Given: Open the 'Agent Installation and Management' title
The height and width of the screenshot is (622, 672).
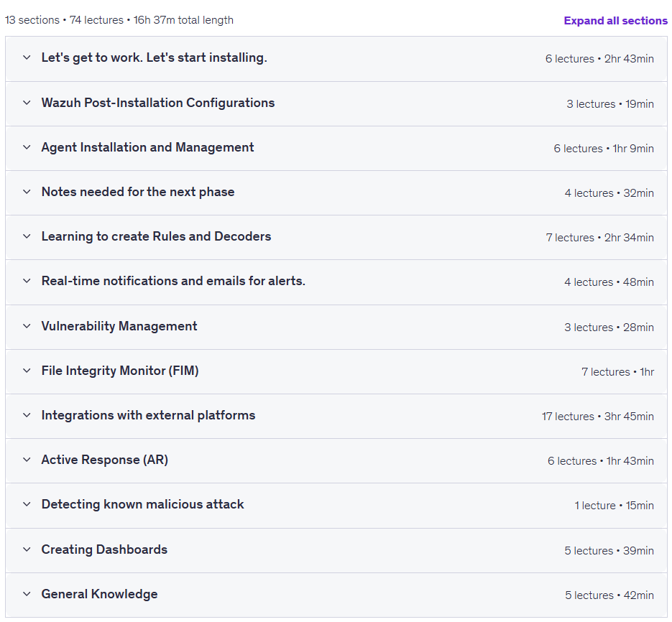Looking at the screenshot, I should pyautogui.click(x=148, y=147).
